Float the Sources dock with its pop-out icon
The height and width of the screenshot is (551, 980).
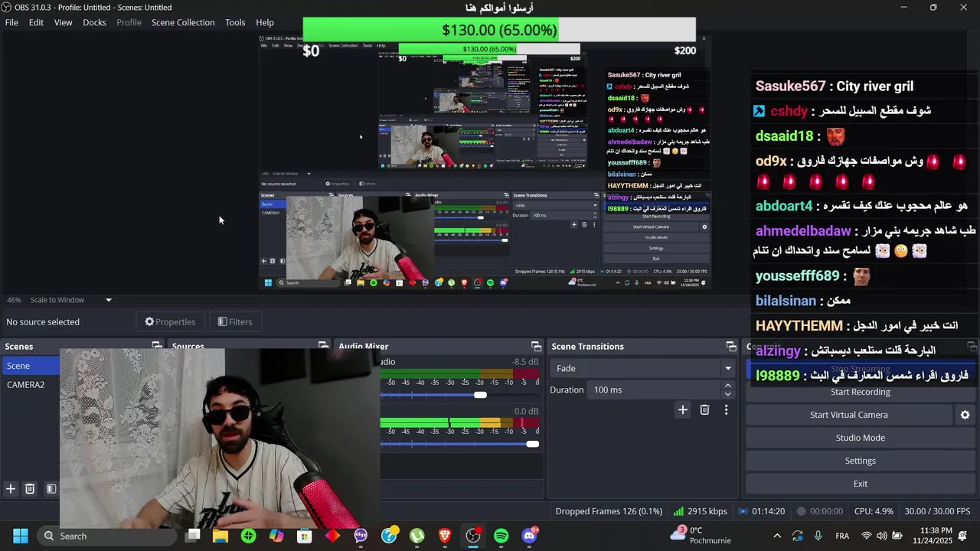(x=323, y=347)
